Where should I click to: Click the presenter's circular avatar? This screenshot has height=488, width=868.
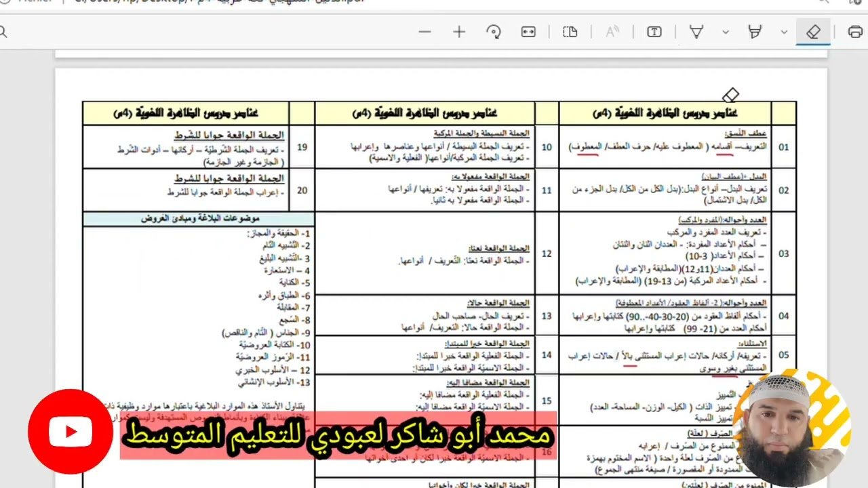pos(791,425)
